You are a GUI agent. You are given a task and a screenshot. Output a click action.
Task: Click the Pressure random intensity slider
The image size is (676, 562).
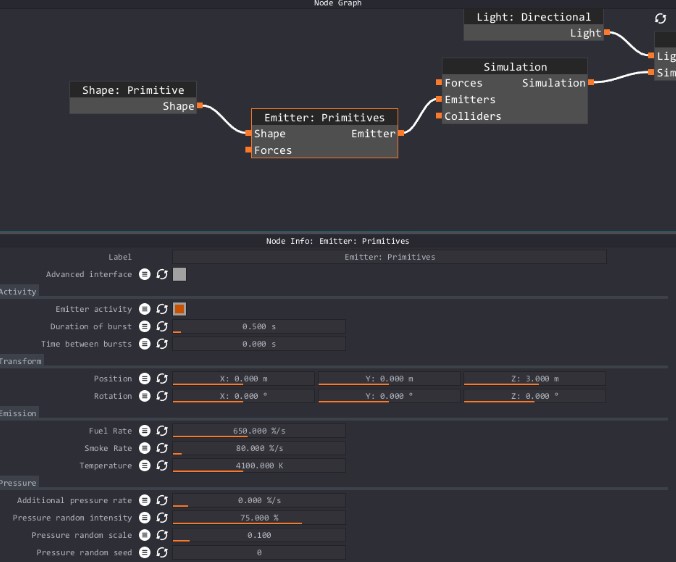click(x=259, y=518)
